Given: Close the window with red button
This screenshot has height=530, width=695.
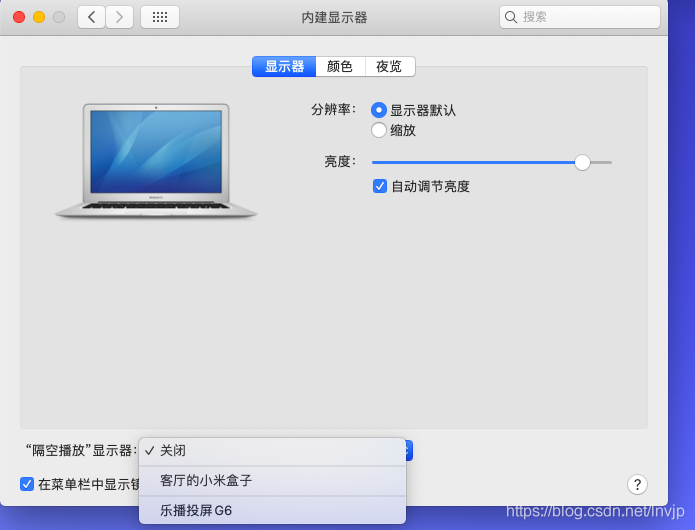Looking at the screenshot, I should [x=19, y=17].
